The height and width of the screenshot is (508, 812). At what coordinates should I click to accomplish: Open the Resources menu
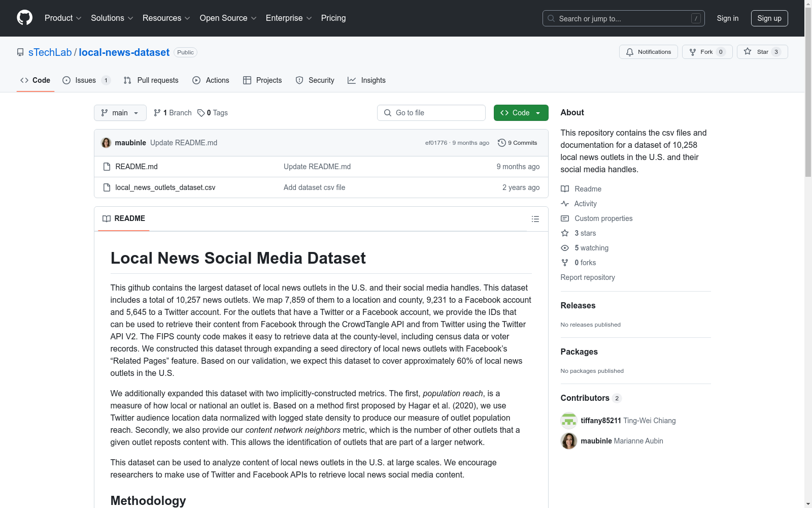166,18
